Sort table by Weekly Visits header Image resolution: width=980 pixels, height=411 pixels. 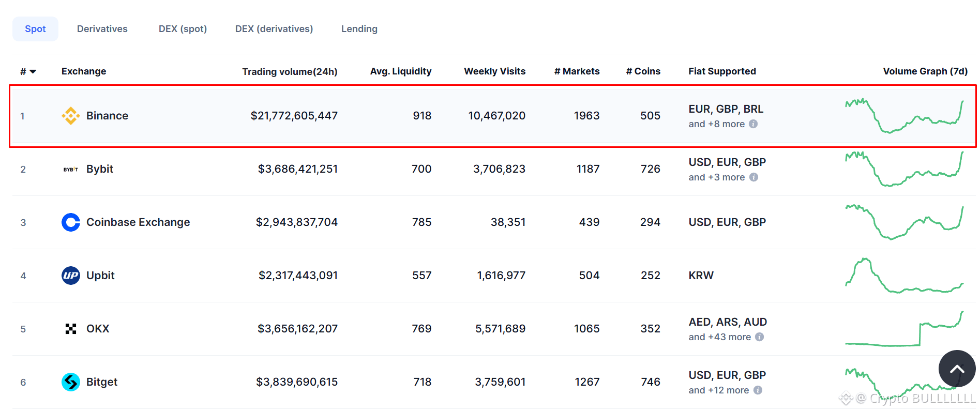494,71
